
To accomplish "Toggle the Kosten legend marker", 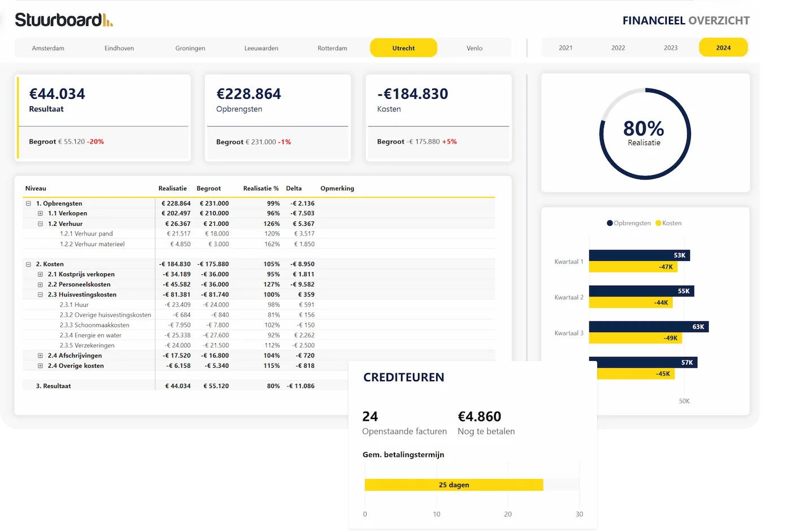I will coord(658,223).
